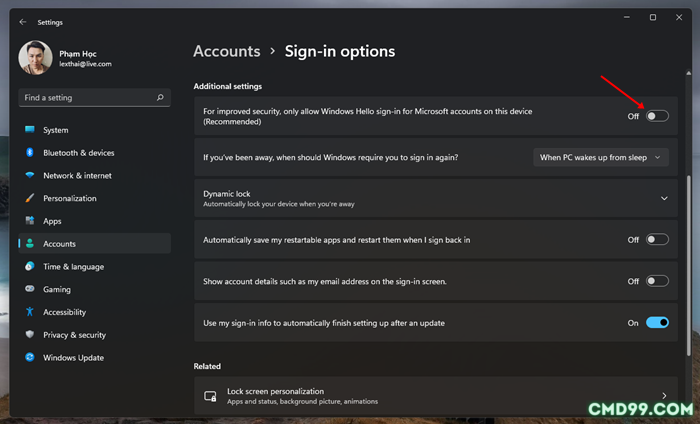Image resolution: width=700 pixels, height=424 pixels.
Task: Click the Accounts breadcrumb link
Action: pos(227,51)
